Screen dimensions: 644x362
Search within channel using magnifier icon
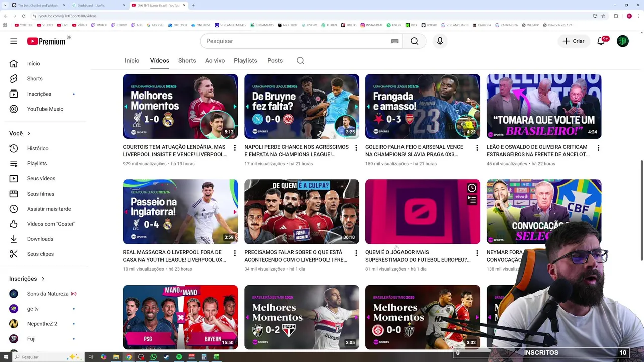pyautogui.click(x=300, y=61)
